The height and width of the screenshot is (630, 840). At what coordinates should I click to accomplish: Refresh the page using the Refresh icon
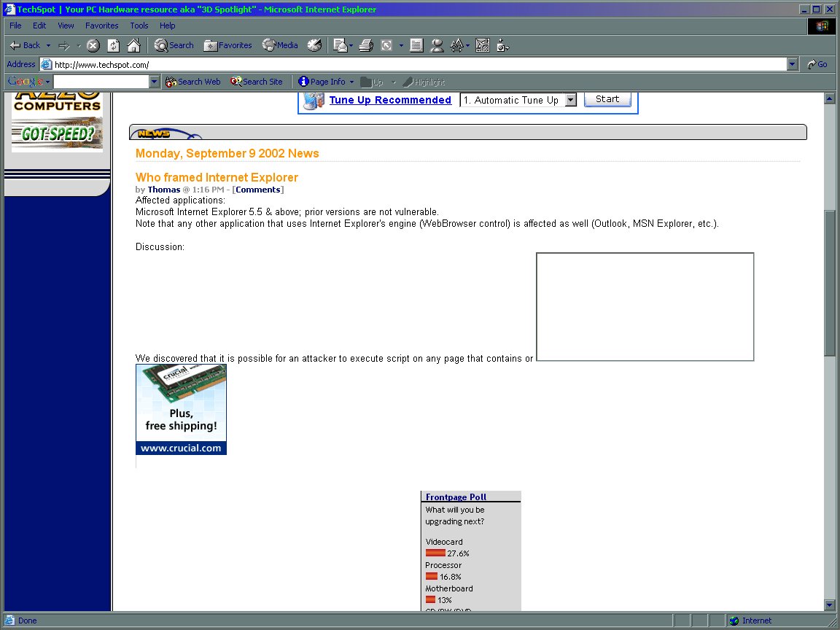(114, 45)
